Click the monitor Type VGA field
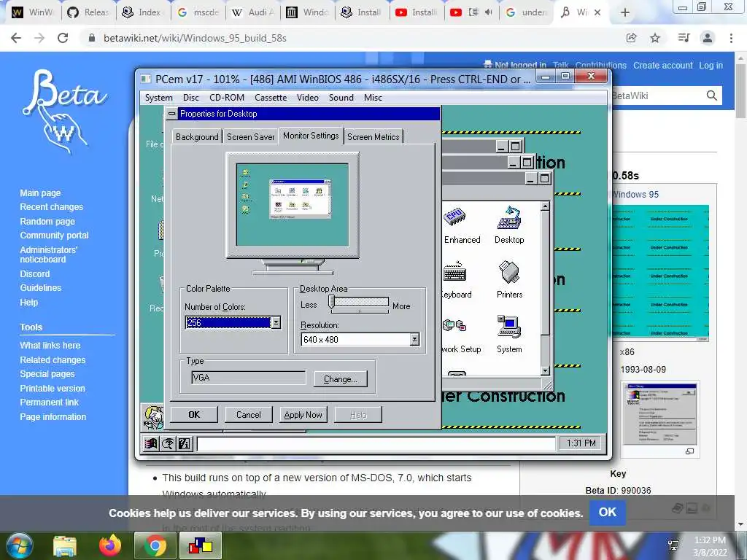Image resolution: width=747 pixels, height=560 pixels. (248, 378)
